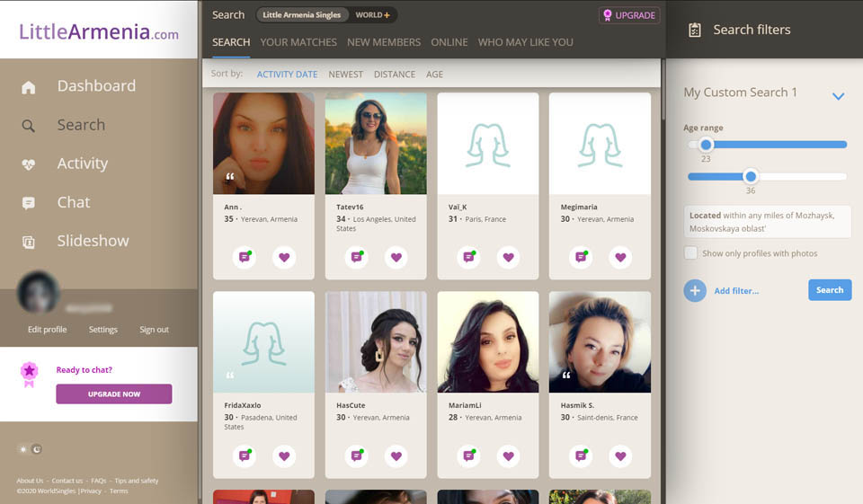Open HasCute's profile photo thumbnail
The image size is (863, 504).
click(x=376, y=341)
